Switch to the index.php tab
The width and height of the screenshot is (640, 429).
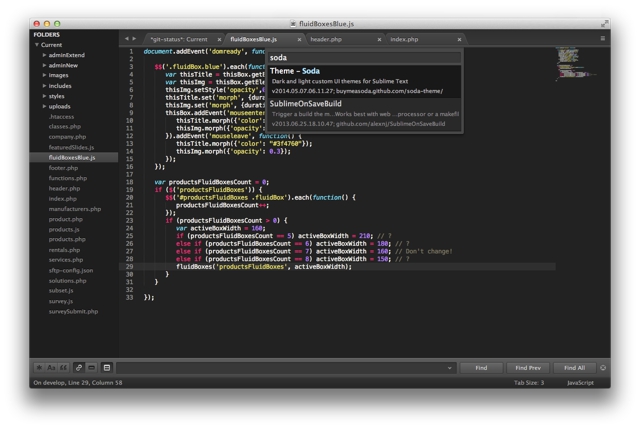[404, 39]
